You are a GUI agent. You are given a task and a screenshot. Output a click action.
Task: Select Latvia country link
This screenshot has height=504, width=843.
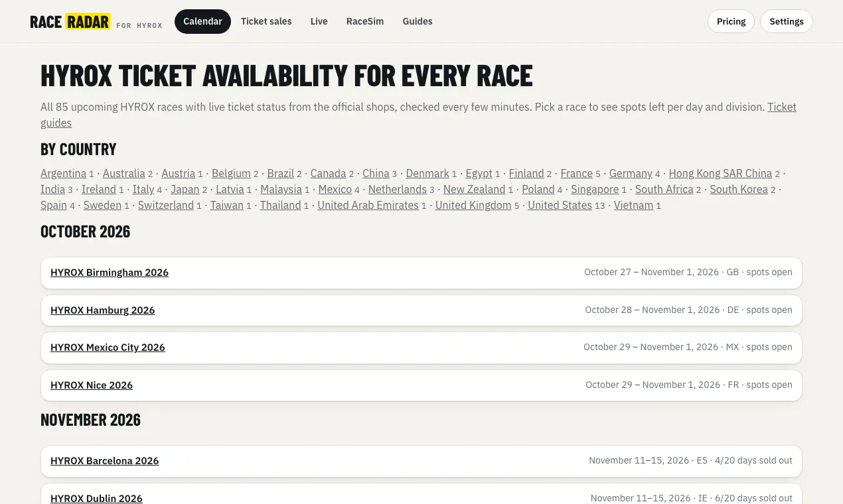[230, 189]
